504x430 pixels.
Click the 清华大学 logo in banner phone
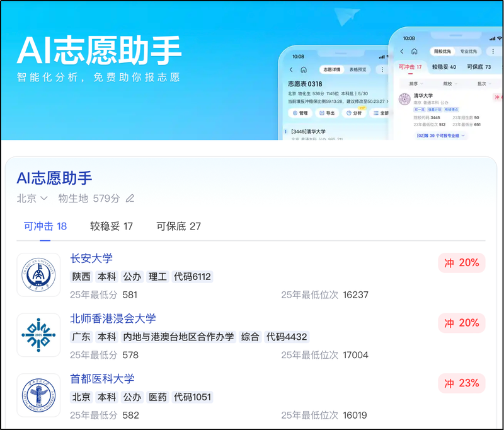404,100
